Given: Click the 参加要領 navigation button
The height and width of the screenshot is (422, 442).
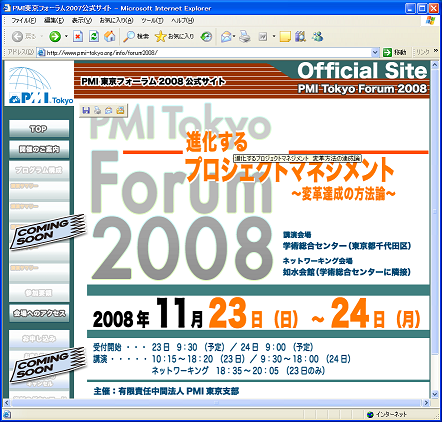Looking at the screenshot, I should click(x=39, y=293).
